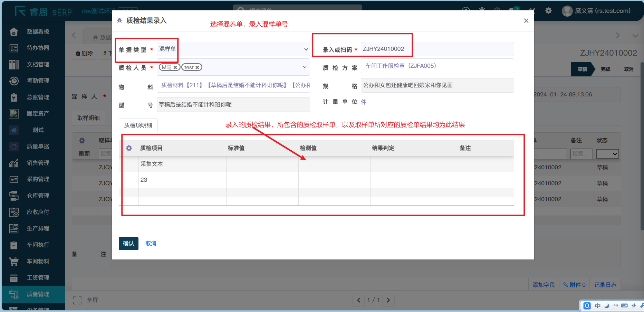
Task: Open the 质检人员 multi-select dropdown
Action: pyautogui.click(x=304, y=67)
